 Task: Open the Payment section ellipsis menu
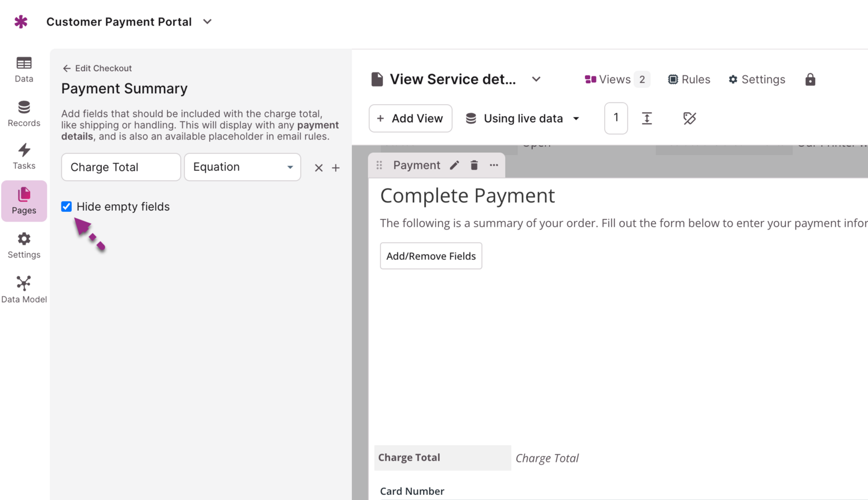pos(494,165)
